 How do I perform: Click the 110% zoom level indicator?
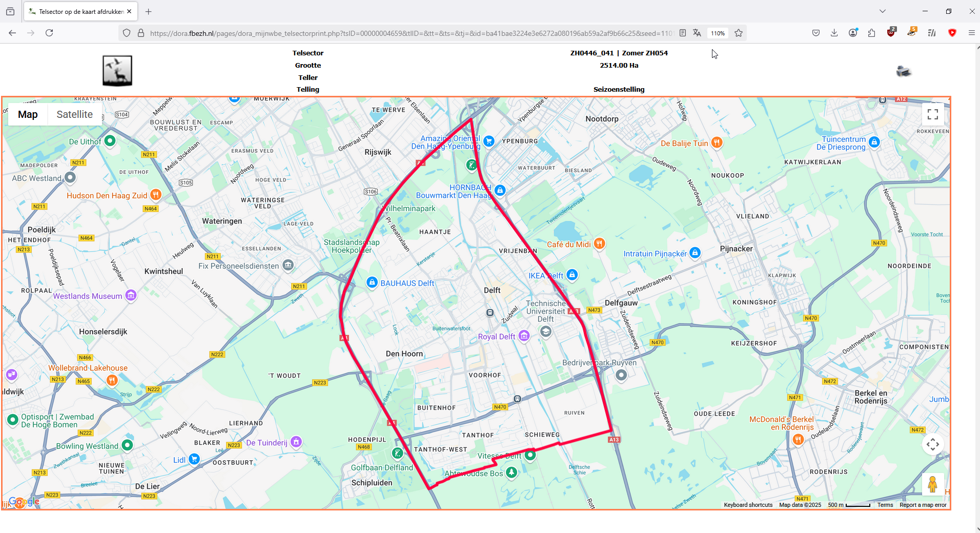click(x=718, y=33)
